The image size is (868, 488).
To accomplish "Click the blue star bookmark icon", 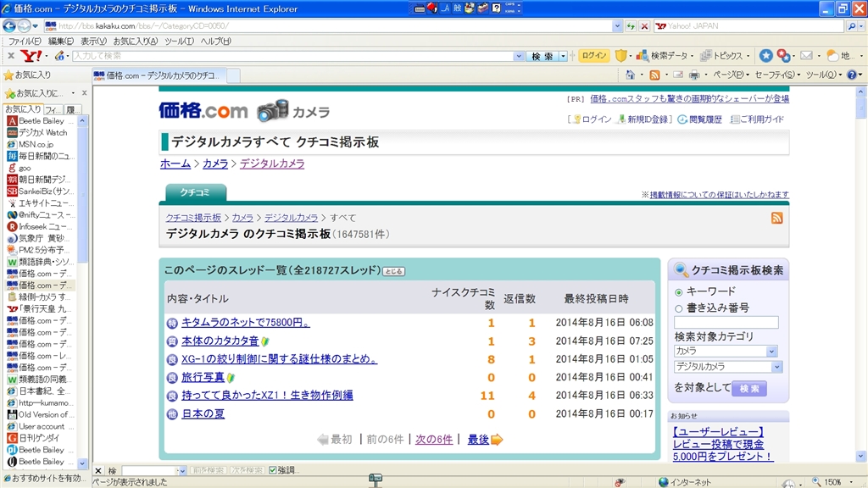I will click(x=765, y=55).
